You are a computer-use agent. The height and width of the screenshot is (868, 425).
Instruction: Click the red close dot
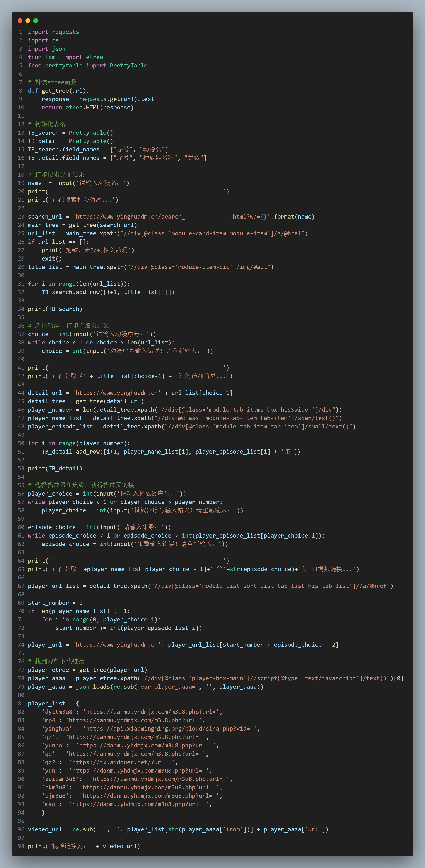click(x=20, y=21)
